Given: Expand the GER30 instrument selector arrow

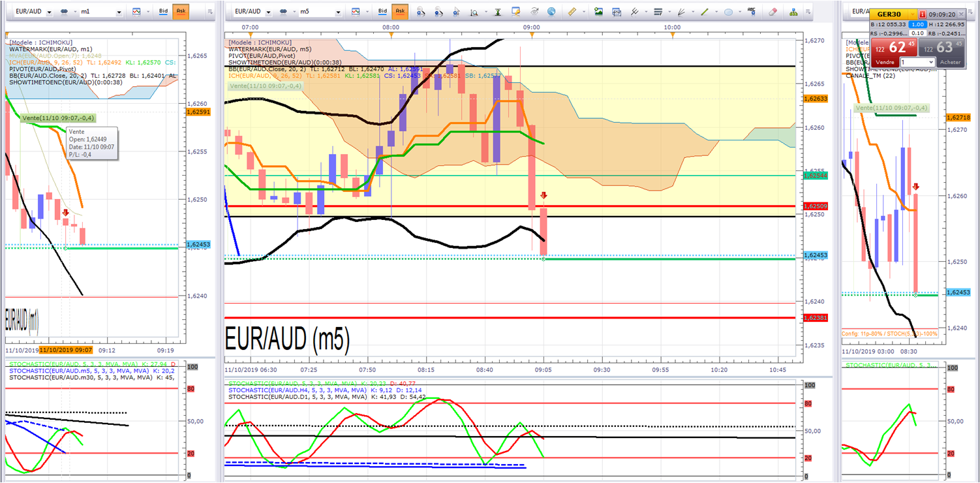Looking at the screenshot, I should [x=913, y=14].
